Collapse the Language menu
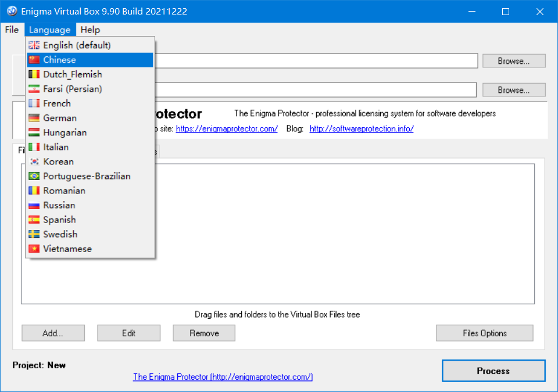 49,30
